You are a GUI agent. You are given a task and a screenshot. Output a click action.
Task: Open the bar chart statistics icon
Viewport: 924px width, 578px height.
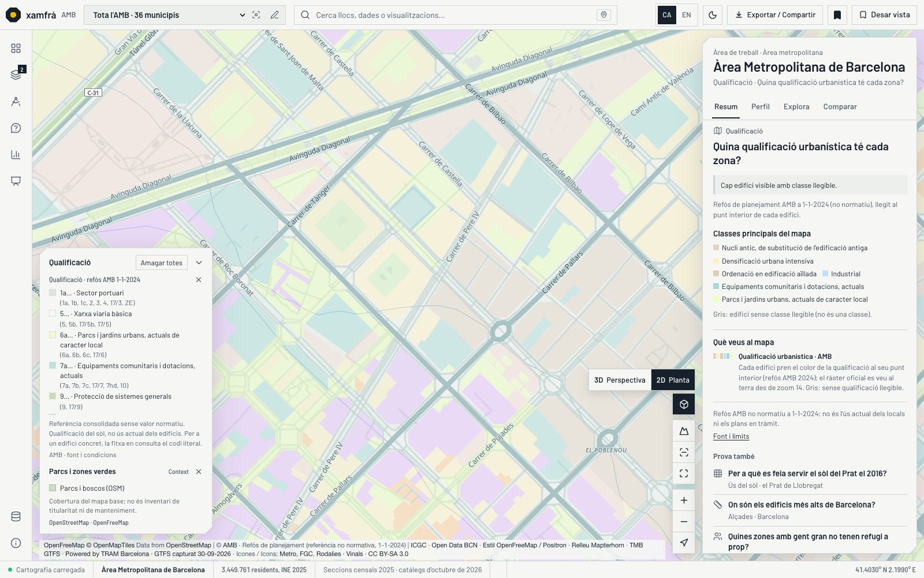coord(16,154)
